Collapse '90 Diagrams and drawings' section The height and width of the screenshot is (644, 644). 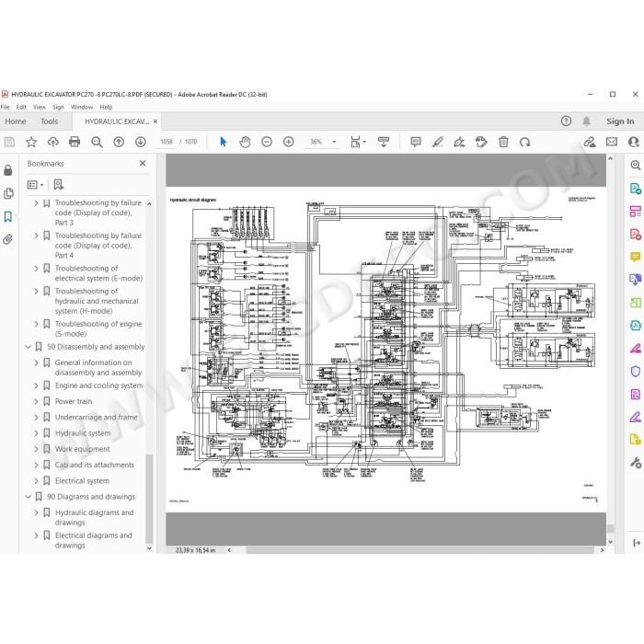28,497
